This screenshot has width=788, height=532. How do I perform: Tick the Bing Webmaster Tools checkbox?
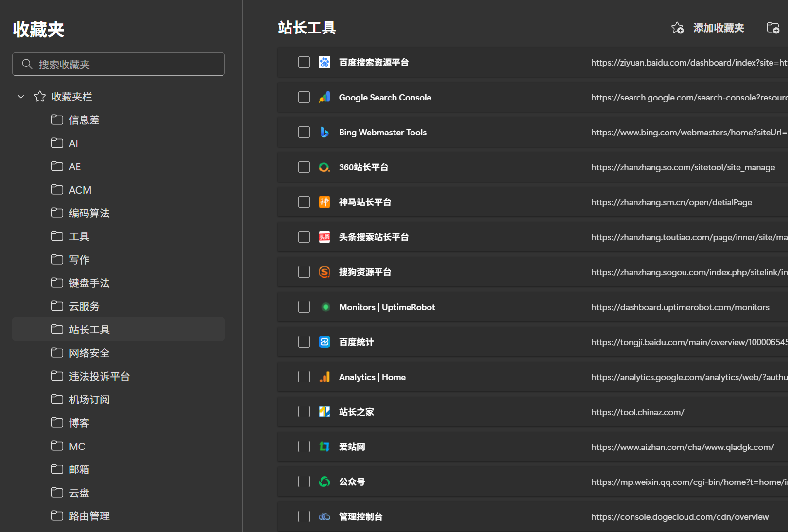[x=304, y=132]
